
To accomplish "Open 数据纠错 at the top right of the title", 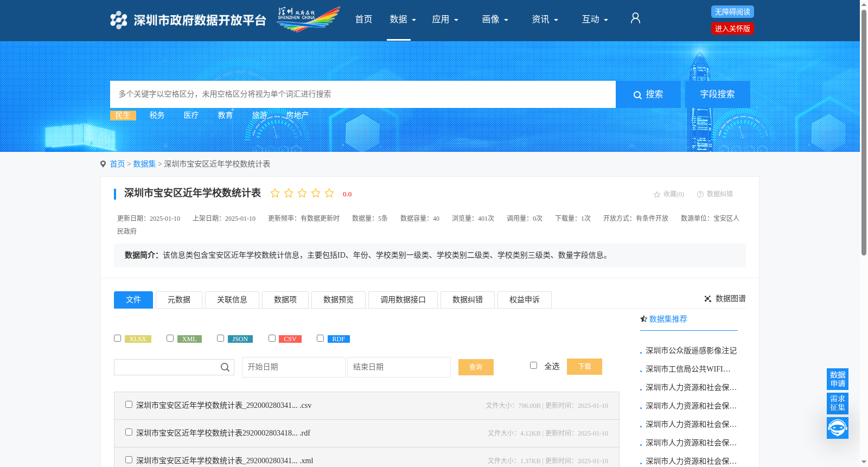I will (x=715, y=194).
